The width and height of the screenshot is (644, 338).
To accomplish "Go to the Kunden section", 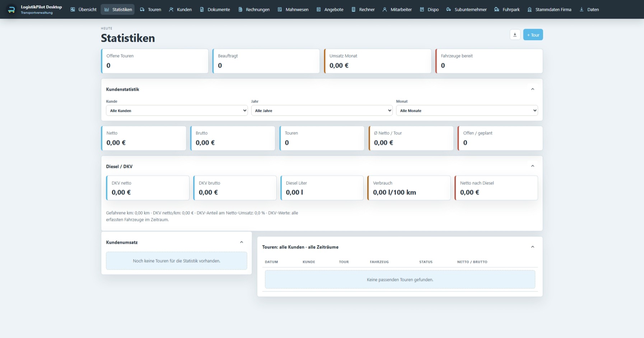I will click(180, 9).
